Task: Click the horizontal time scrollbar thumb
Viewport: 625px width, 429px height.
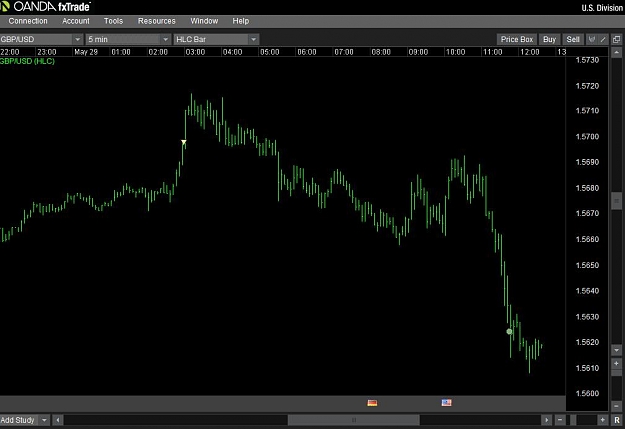Action: (354, 420)
